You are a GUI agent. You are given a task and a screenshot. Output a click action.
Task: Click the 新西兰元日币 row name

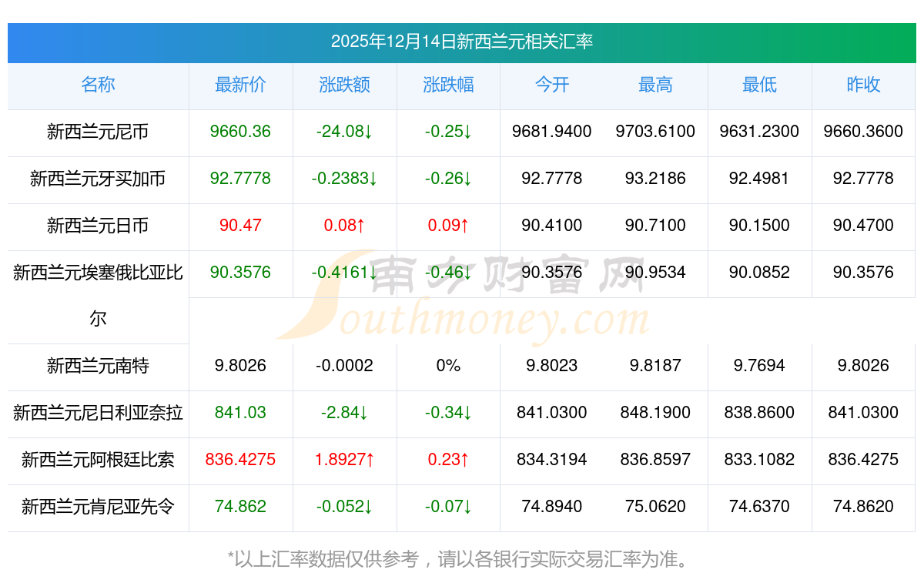98,226
